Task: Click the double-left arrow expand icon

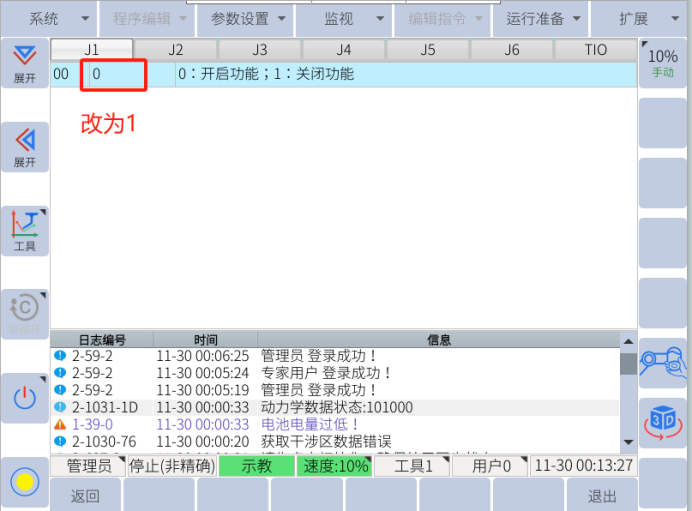Action: point(24,146)
